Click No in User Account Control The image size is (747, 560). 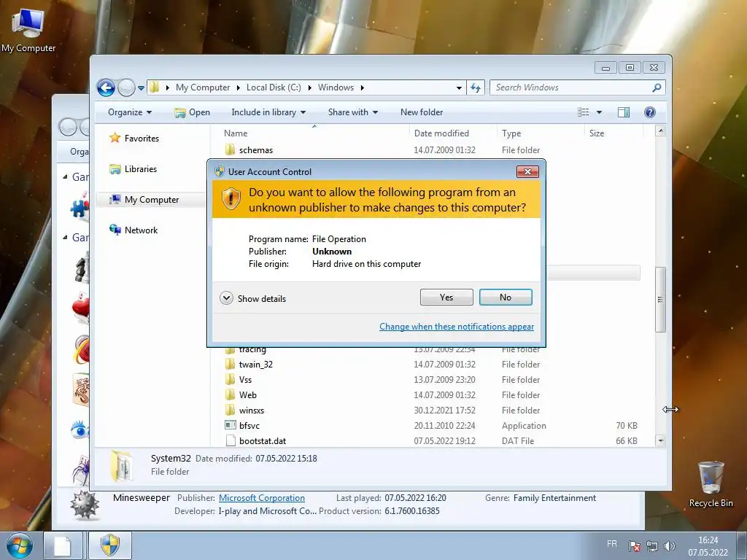(x=506, y=297)
